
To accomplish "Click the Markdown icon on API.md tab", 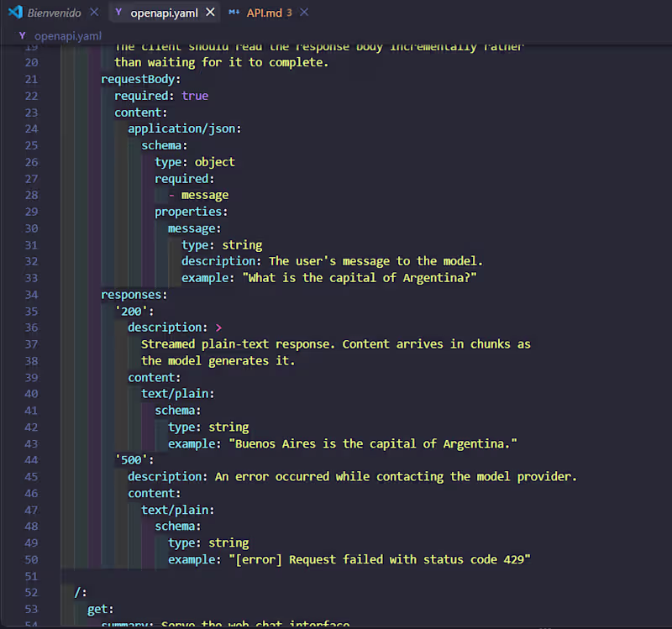I will 234,13.
